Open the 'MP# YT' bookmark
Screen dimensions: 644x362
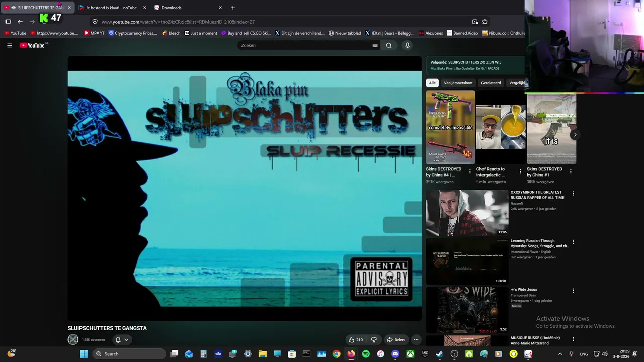click(x=94, y=33)
